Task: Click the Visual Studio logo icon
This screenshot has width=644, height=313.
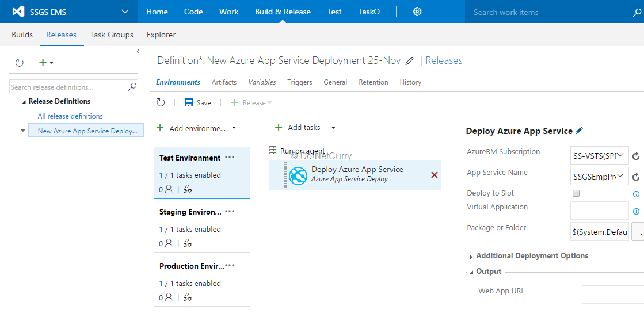Action: (18, 12)
